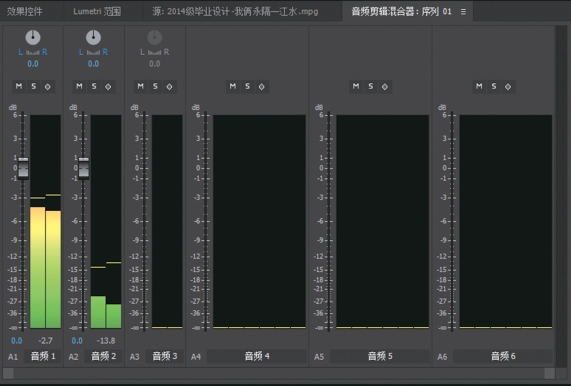Solo track A4 with its S button
The height and width of the screenshot is (386, 571).
pyautogui.click(x=247, y=86)
